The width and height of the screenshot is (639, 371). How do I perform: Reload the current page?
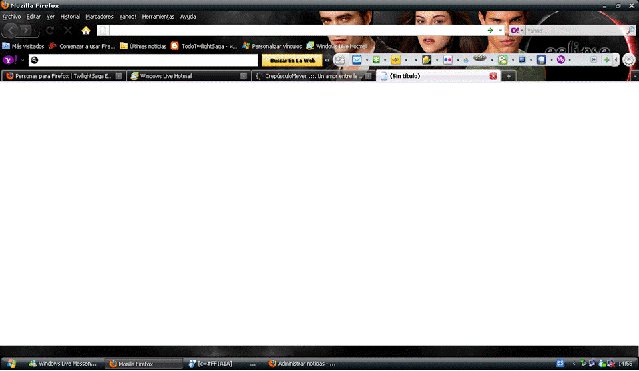coord(50,31)
